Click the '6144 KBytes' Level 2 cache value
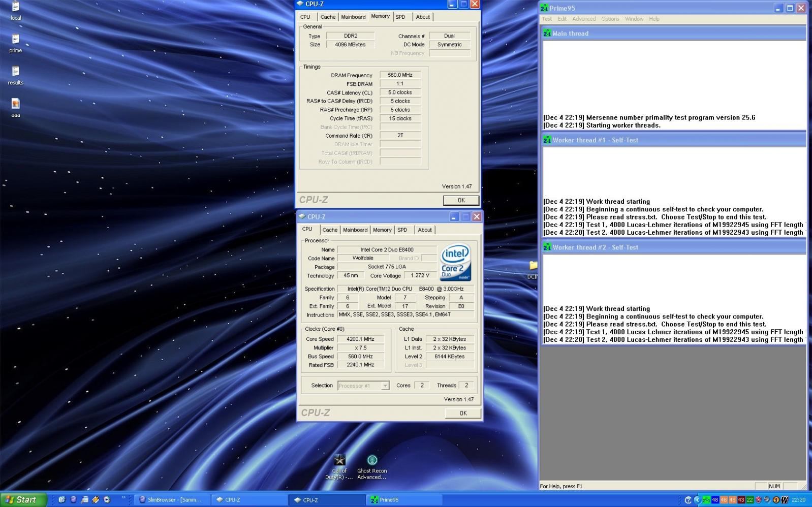Screen dimensions: 812x507 pos(450,357)
